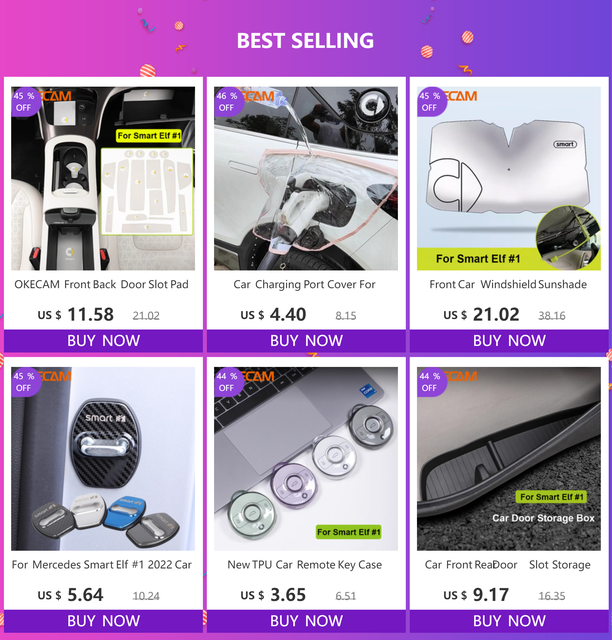Open 'New TPU Car Remote Key Case' title
Screen dimensions: 612x640
click(305, 565)
